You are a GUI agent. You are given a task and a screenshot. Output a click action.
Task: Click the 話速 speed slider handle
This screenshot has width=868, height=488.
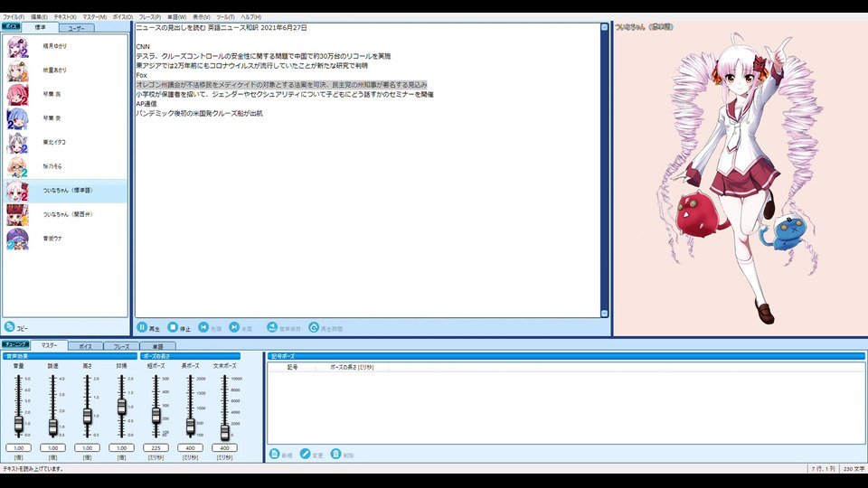[x=52, y=427]
